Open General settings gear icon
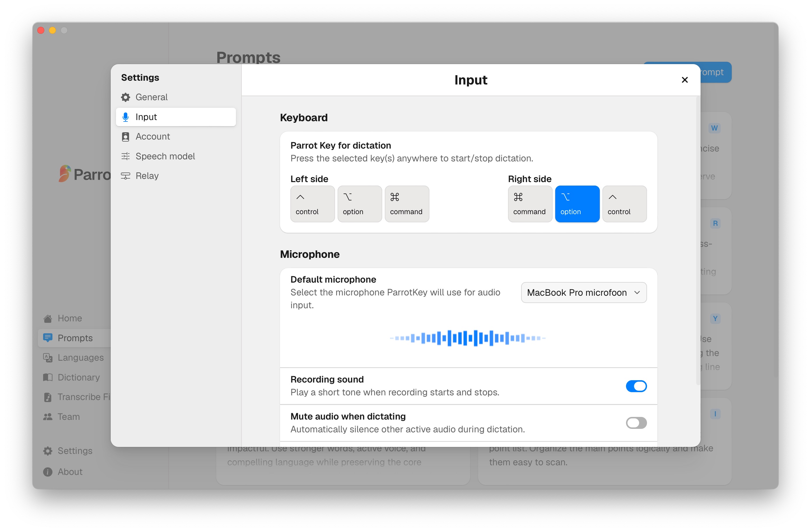Image resolution: width=811 pixels, height=532 pixels. [125, 97]
